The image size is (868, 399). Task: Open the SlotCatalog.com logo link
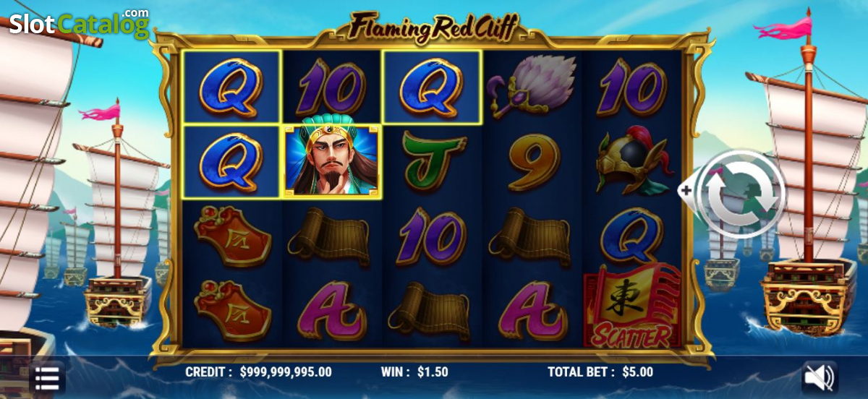tap(77, 24)
